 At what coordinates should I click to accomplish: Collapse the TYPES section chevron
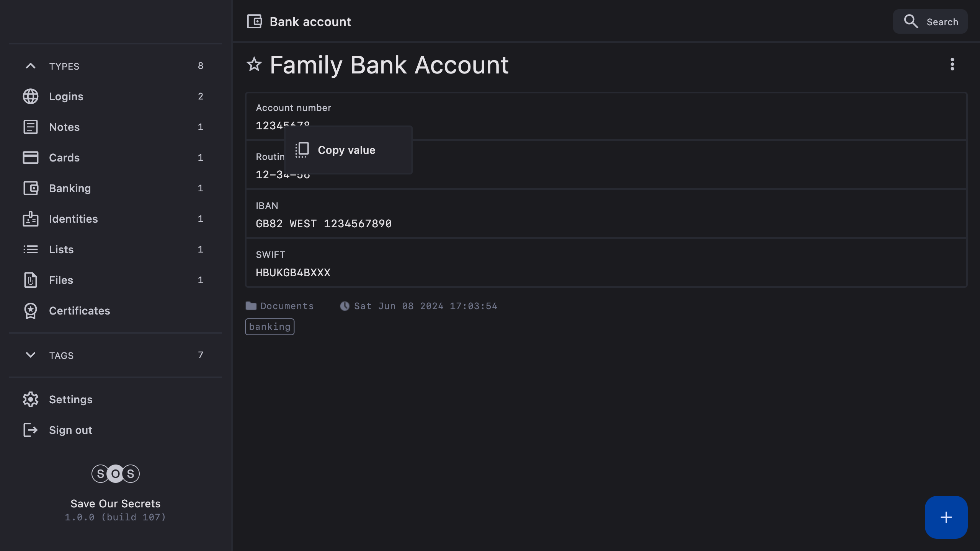(x=31, y=66)
